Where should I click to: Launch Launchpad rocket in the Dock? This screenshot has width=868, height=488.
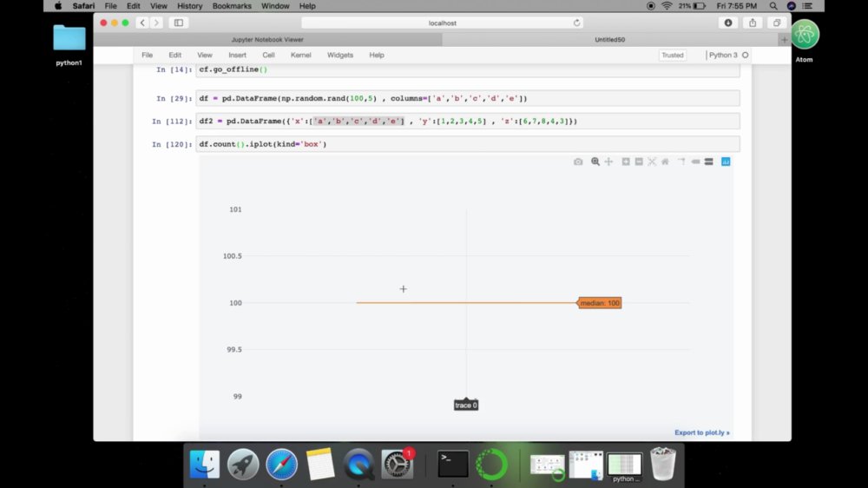(x=243, y=465)
